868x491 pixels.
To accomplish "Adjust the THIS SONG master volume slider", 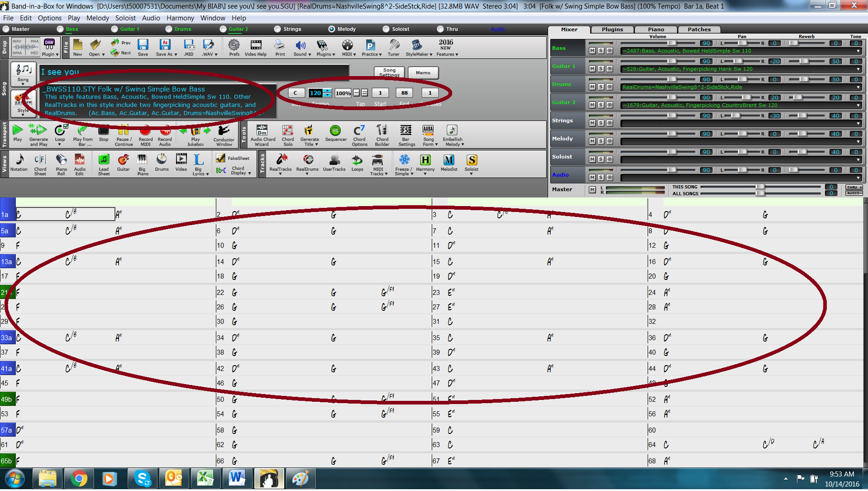I will 760,187.
